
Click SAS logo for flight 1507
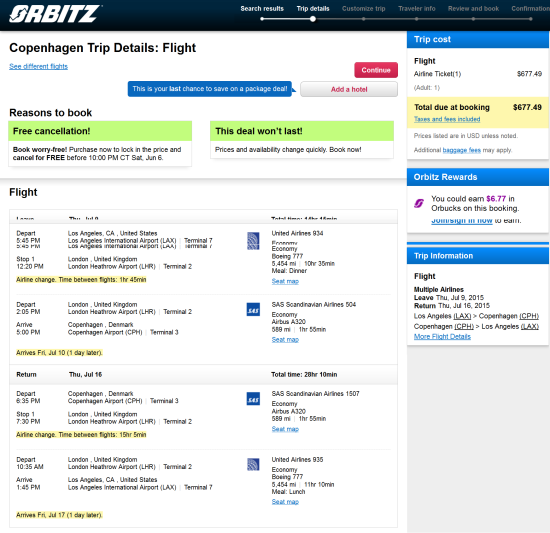[x=253, y=399]
